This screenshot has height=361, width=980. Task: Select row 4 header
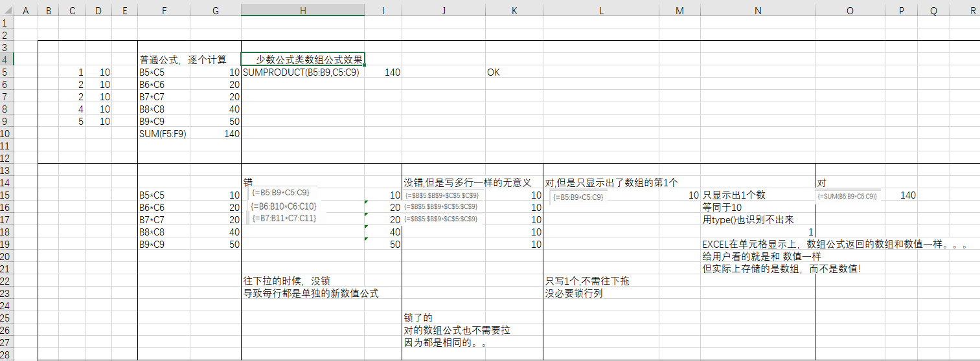click(x=6, y=60)
